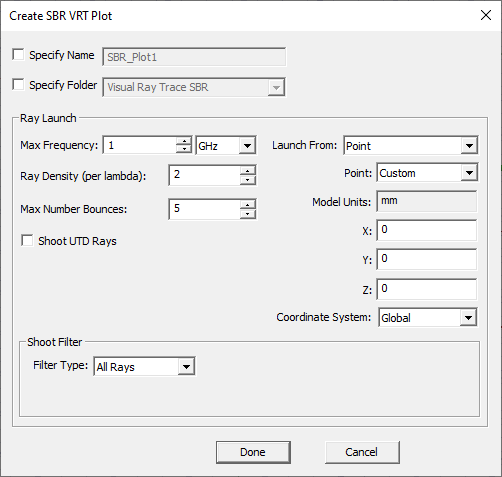Click the Model Units mm field
Screen dimensions: 502x477
(427, 201)
